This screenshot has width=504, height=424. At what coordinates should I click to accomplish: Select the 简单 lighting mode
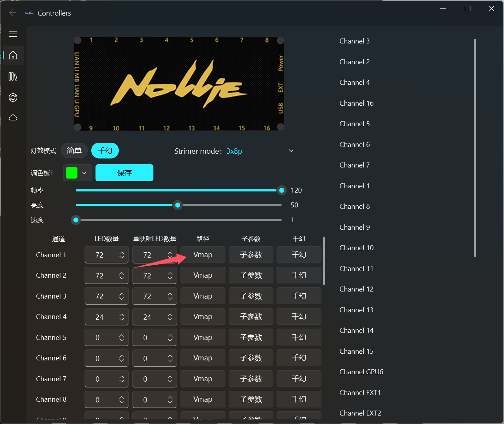click(x=74, y=151)
